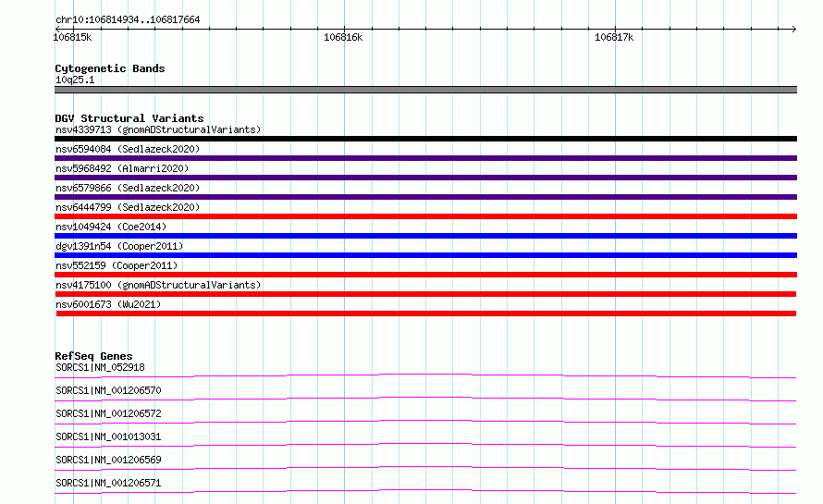The image size is (823, 504).
Task: Open nsv4175100 (gnomADStructuralVariants) label
Action: (158, 285)
